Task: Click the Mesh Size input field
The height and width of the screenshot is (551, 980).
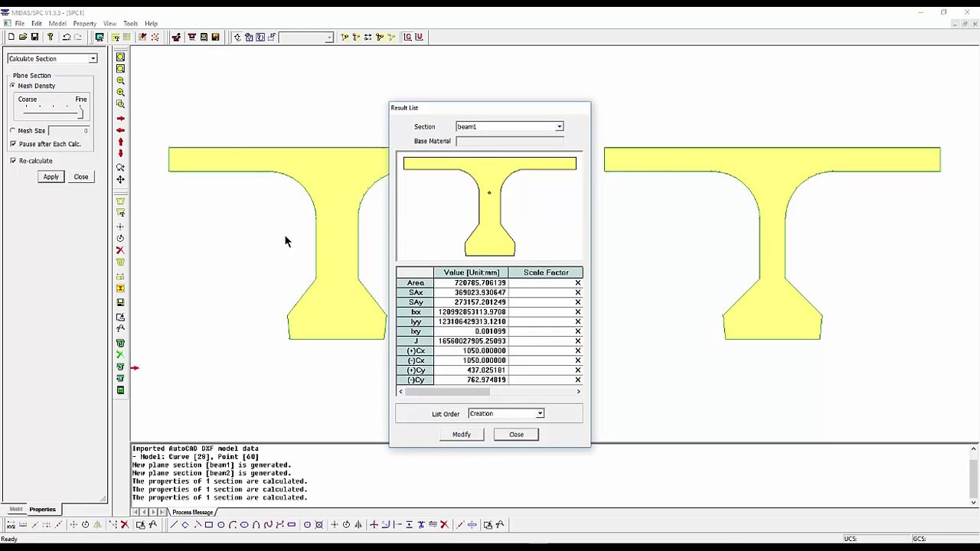Action: tap(69, 131)
